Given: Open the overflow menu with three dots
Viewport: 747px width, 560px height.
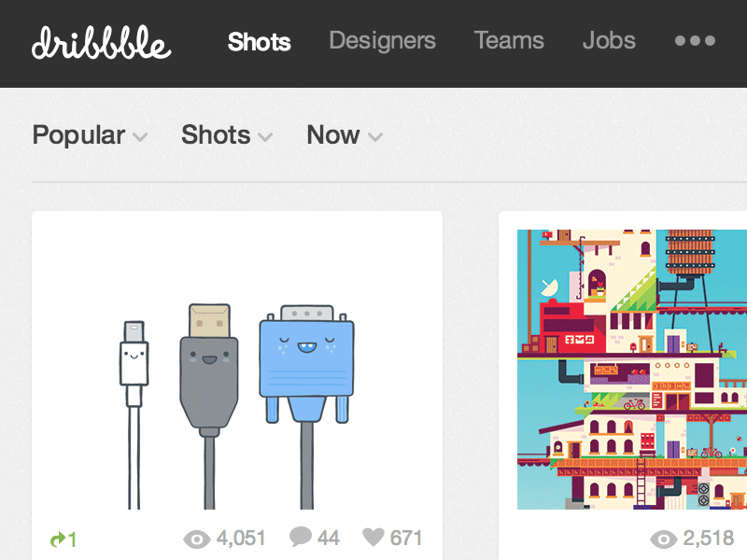Looking at the screenshot, I should click(695, 42).
